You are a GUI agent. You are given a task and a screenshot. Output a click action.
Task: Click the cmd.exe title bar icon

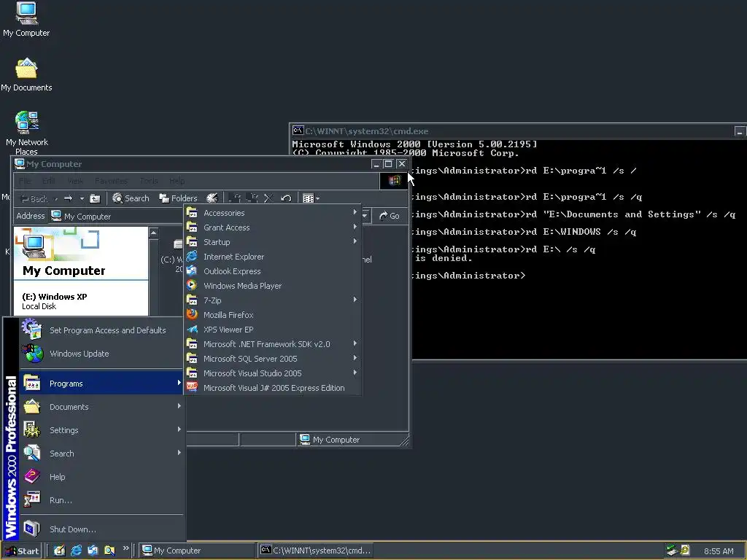[298, 131]
